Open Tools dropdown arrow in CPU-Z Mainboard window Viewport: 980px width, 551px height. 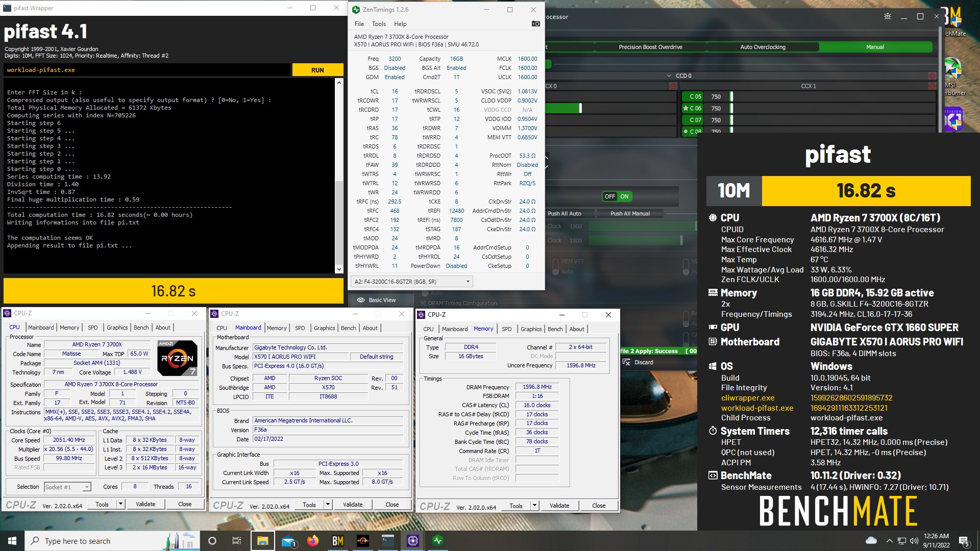(328, 505)
